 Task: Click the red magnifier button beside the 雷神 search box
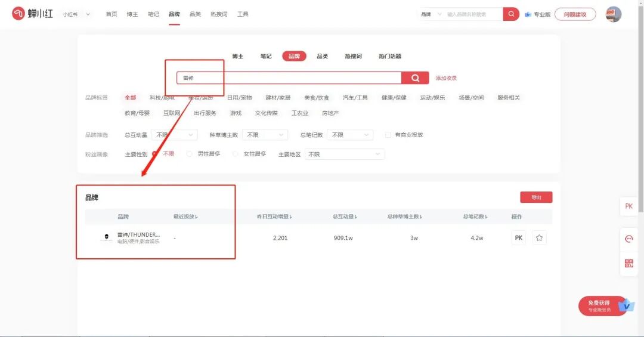[415, 78]
